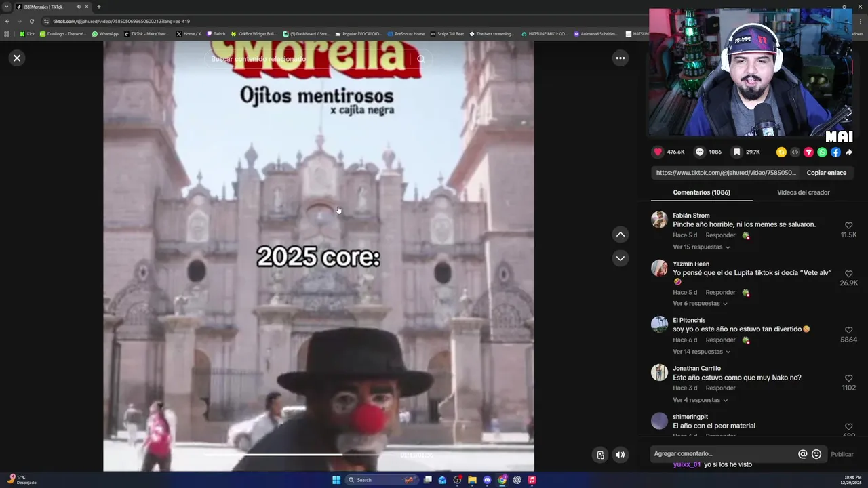The height and width of the screenshot is (488, 868).
Task: Click the browser address bar URL
Action: point(121,21)
